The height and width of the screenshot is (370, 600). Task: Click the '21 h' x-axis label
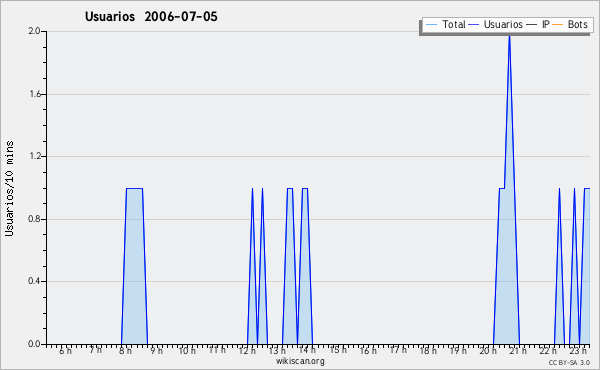[x=518, y=350]
